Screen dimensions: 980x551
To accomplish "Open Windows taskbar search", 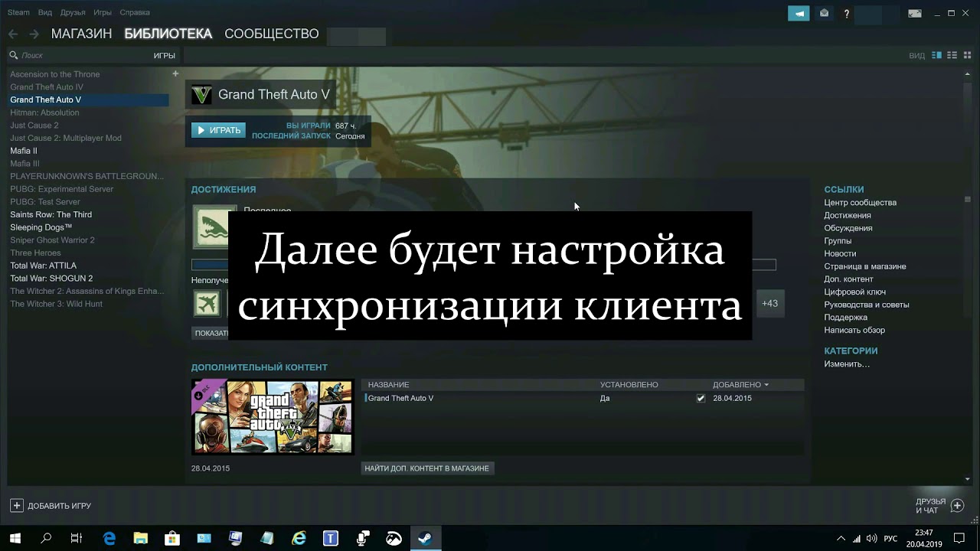I will point(46,538).
